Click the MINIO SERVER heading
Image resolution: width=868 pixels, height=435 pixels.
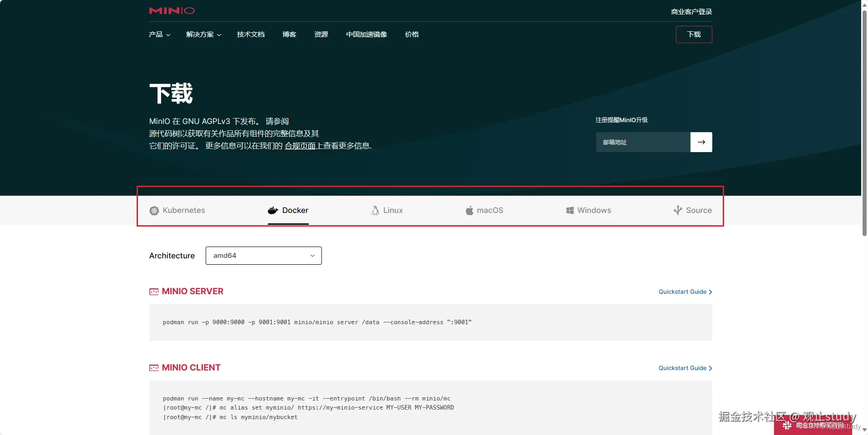(192, 292)
